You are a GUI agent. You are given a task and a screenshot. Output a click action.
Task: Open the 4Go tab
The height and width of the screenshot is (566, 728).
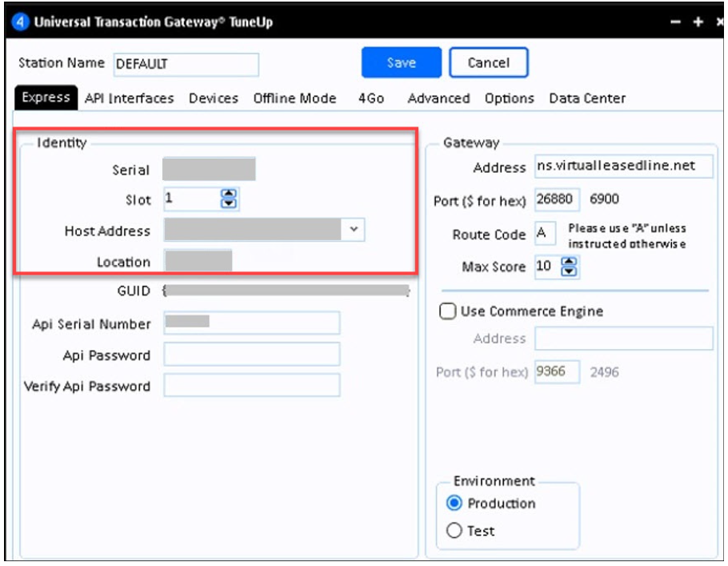pyautogui.click(x=371, y=98)
